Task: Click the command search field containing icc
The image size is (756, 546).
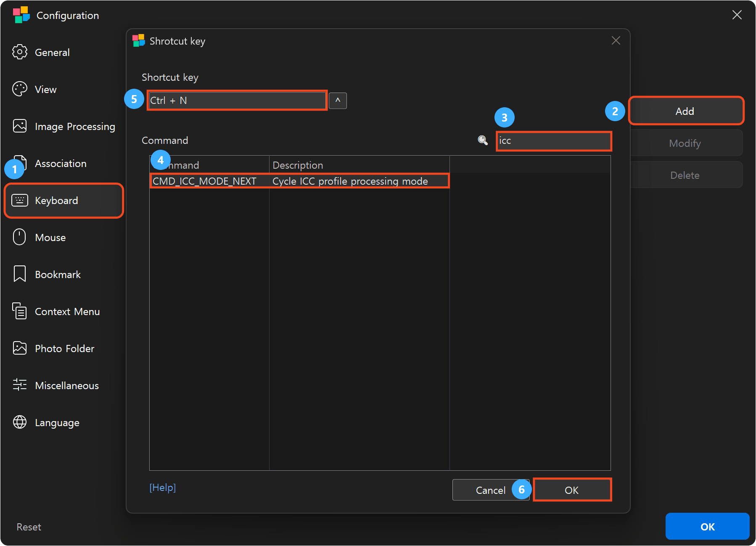Action: [x=554, y=141]
